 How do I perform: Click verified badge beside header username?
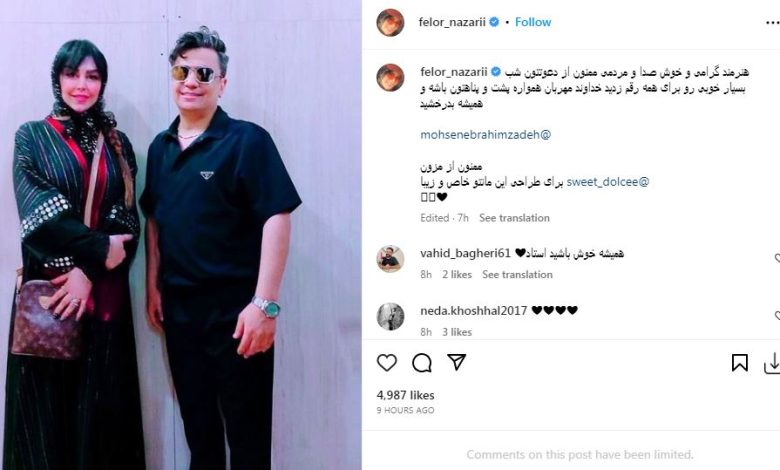(x=494, y=22)
